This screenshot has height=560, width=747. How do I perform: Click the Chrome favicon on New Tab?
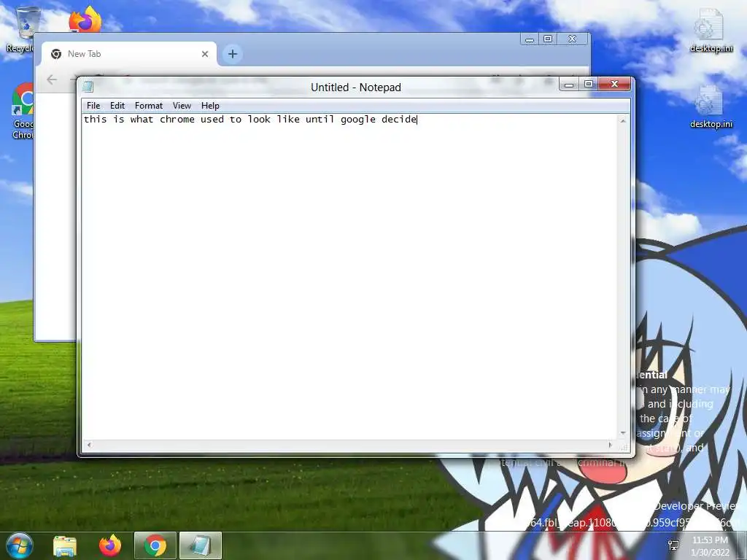point(56,54)
